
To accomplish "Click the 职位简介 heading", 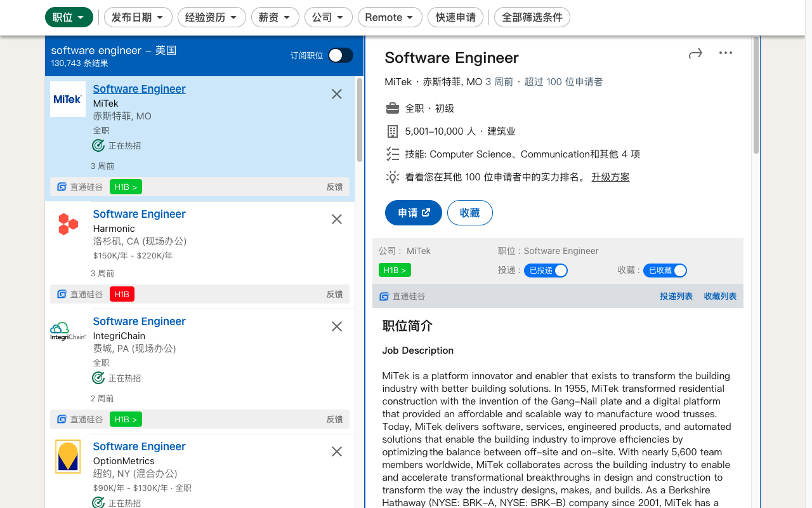I will (x=407, y=326).
